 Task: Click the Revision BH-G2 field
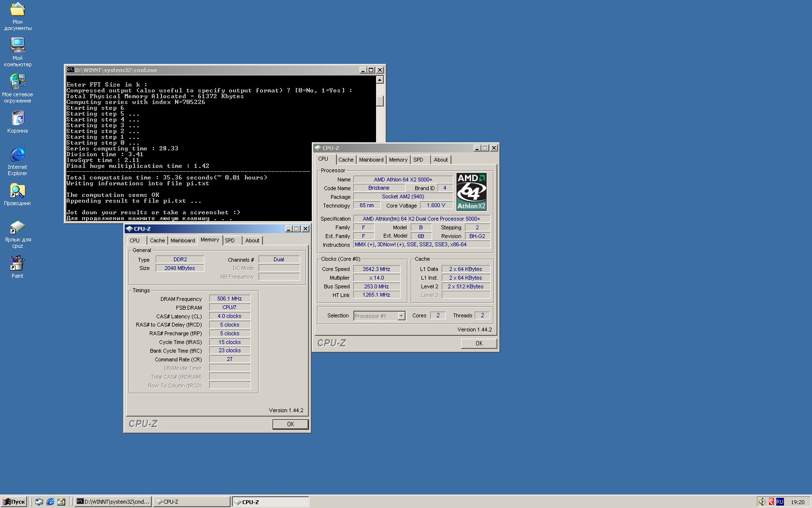(478, 236)
